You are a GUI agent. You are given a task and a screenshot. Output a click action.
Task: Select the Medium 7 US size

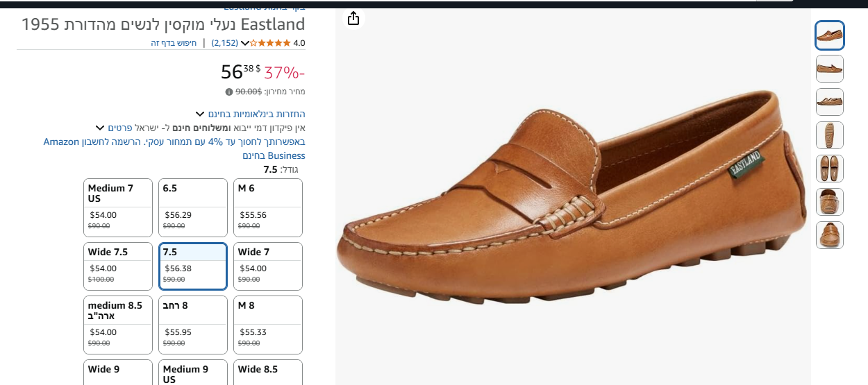coord(118,207)
